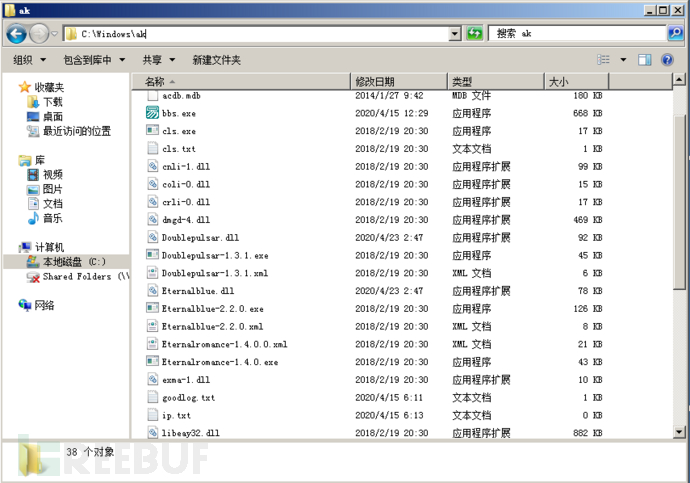
Task: Open Shared Folders network drive
Action: click(86, 276)
